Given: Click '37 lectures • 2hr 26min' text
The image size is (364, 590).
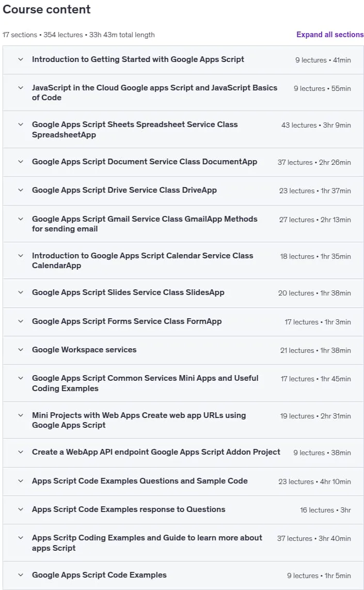Looking at the screenshot, I should [314, 163].
